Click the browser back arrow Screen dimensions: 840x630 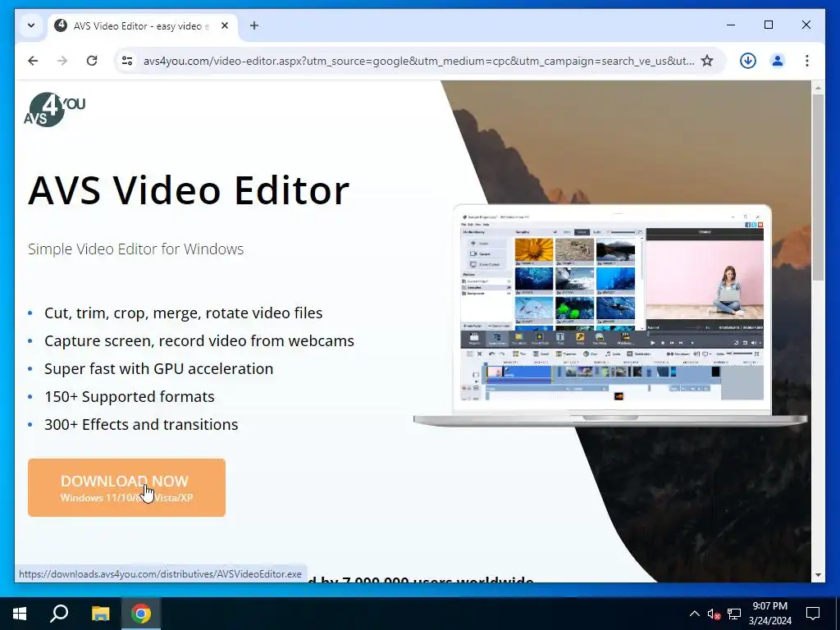(x=33, y=61)
